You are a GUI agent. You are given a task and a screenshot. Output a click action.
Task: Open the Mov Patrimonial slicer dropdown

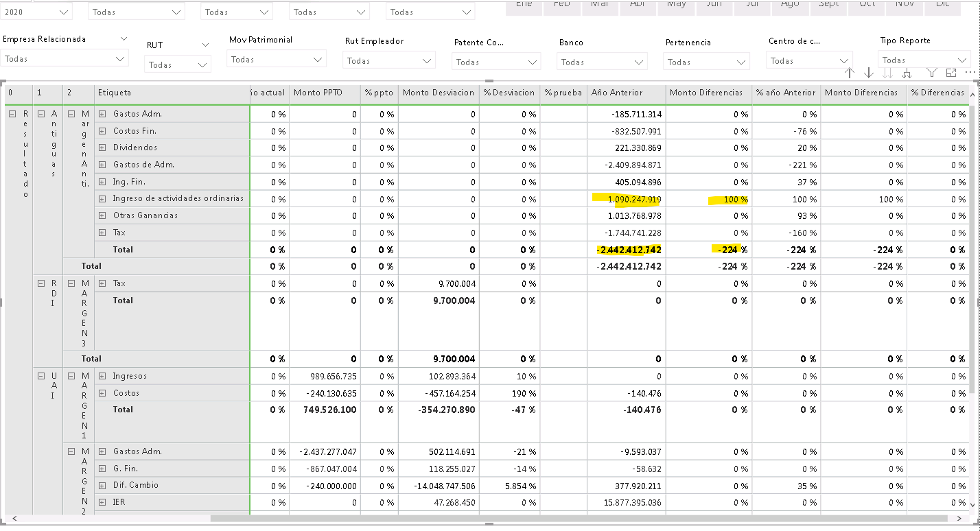276,60
